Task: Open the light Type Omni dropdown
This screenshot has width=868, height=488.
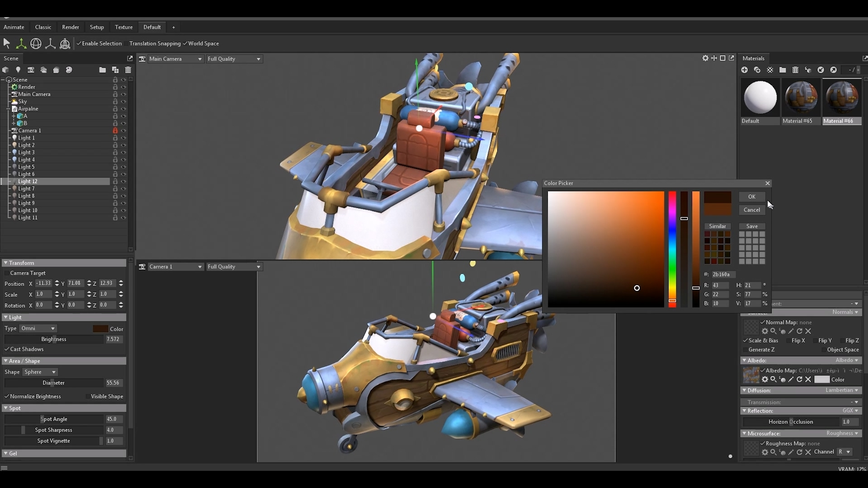Action: (x=38, y=328)
